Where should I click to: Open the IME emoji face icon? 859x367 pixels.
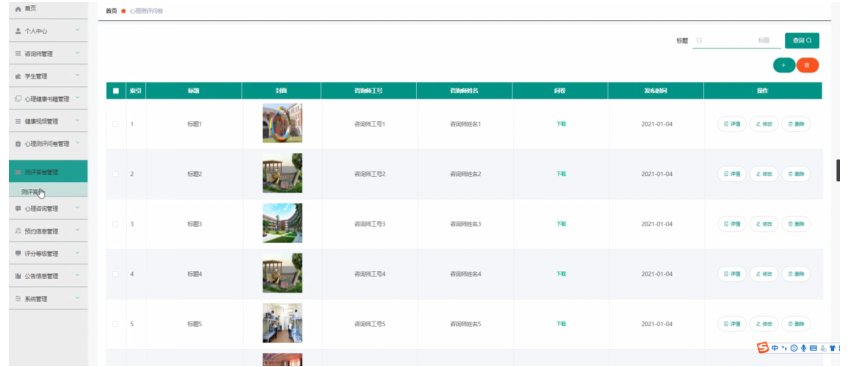[794, 348]
